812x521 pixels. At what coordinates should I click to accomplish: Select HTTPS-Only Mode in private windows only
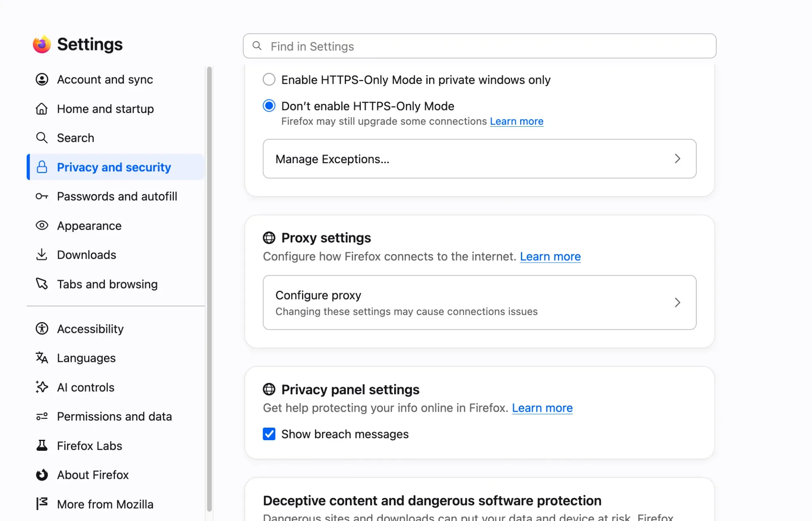tap(269, 80)
